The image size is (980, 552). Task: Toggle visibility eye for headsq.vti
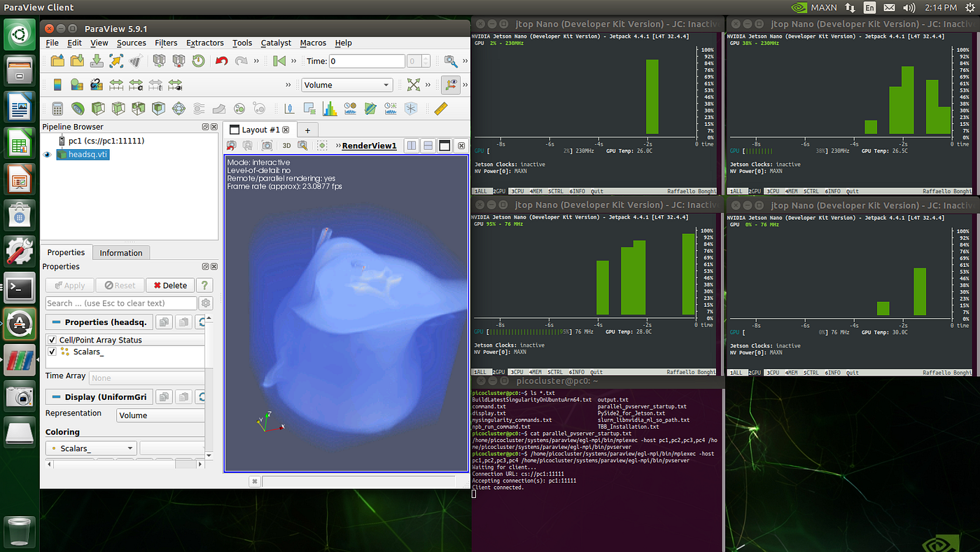tap(48, 155)
